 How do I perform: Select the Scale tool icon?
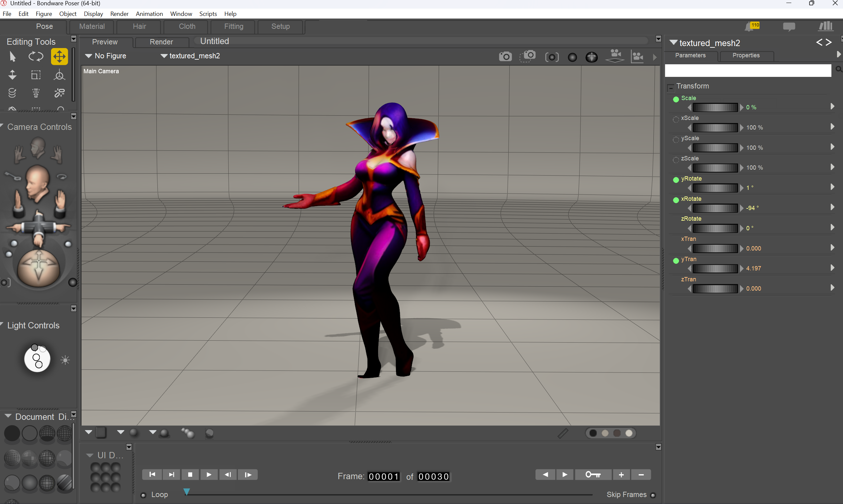pyautogui.click(x=36, y=75)
